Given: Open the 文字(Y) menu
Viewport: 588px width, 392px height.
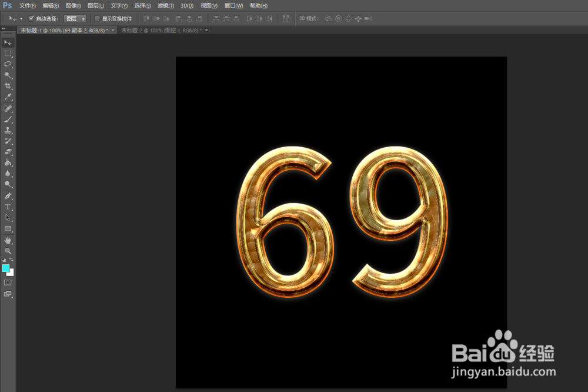Looking at the screenshot, I should point(119,6).
